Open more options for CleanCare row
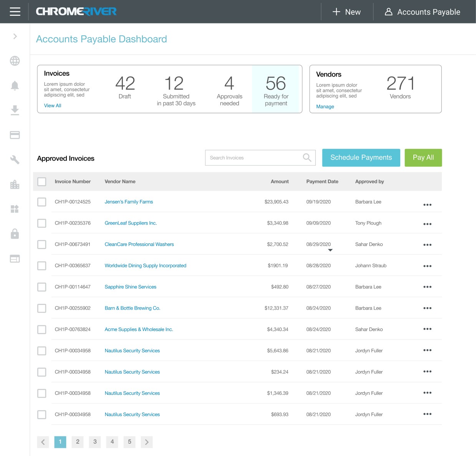The width and height of the screenshot is (476, 456). pyautogui.click(x=427, y=245)
